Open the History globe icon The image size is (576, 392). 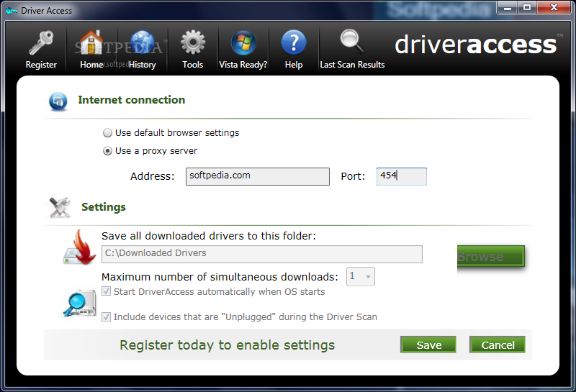click(x=142, y=42)
